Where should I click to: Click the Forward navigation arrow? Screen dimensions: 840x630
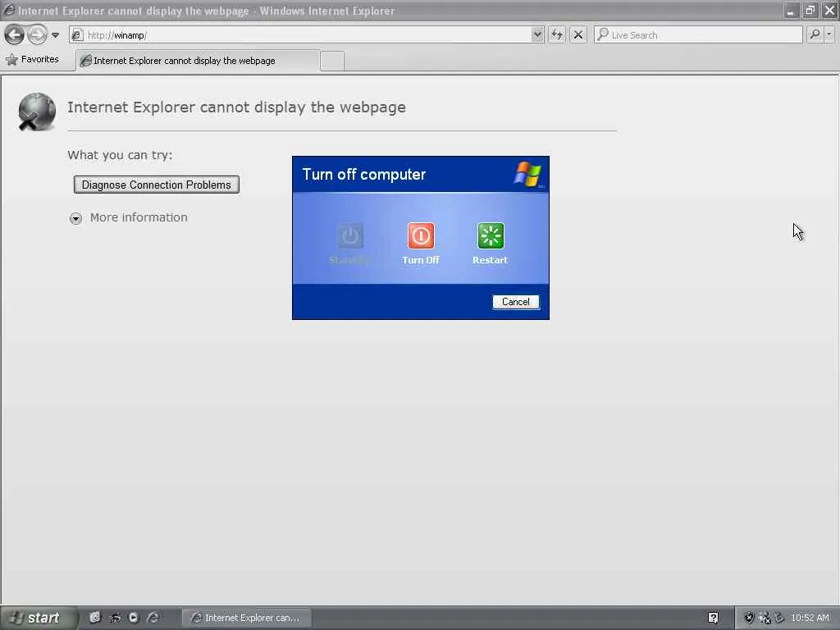click(x=37, y=34)
